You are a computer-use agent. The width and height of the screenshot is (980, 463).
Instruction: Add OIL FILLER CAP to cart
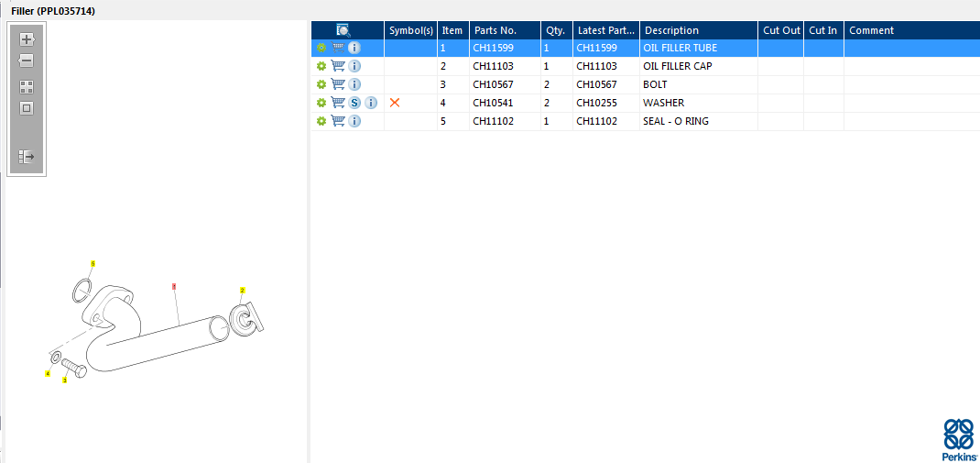(337, 66)
